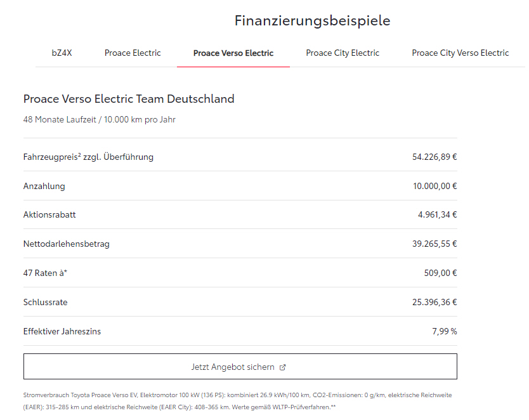Click the Finanzierungsbeispiele heading
This screenshot has width=529, height=420.
coord(312,21)
